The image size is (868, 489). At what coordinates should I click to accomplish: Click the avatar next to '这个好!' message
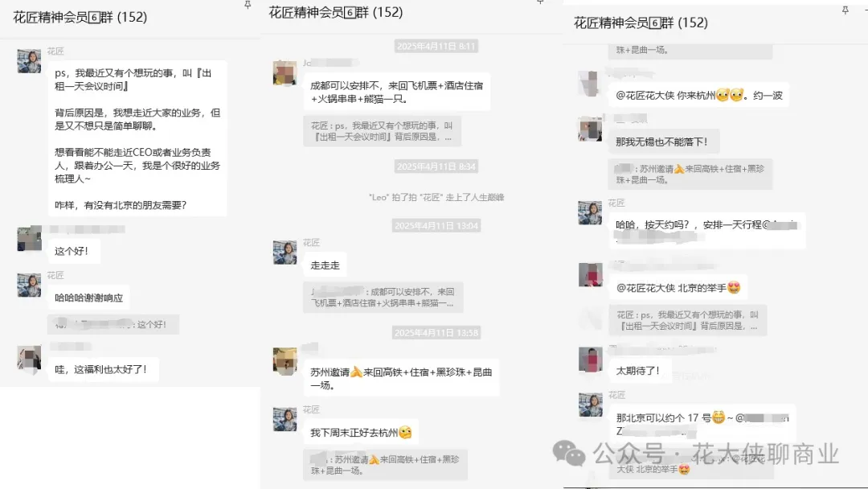pos(30,239)
